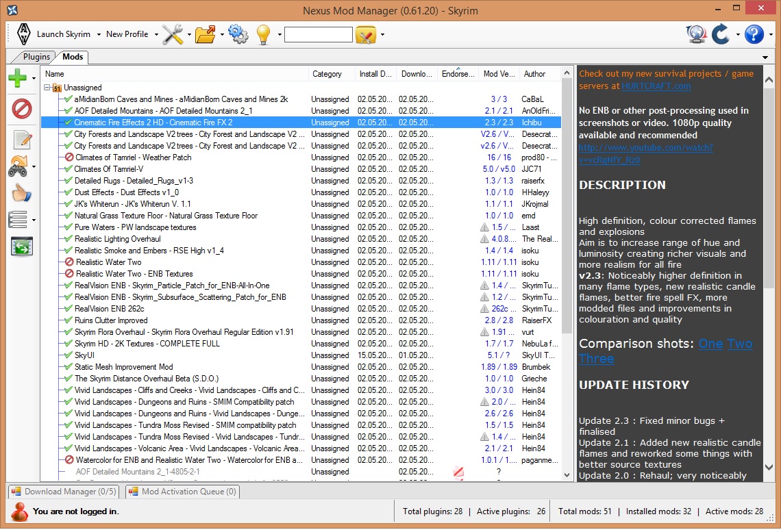Viewport: 781px width, 532px height.
Task: Open the folder shortcut icon in toolbar
Action: 205,34
